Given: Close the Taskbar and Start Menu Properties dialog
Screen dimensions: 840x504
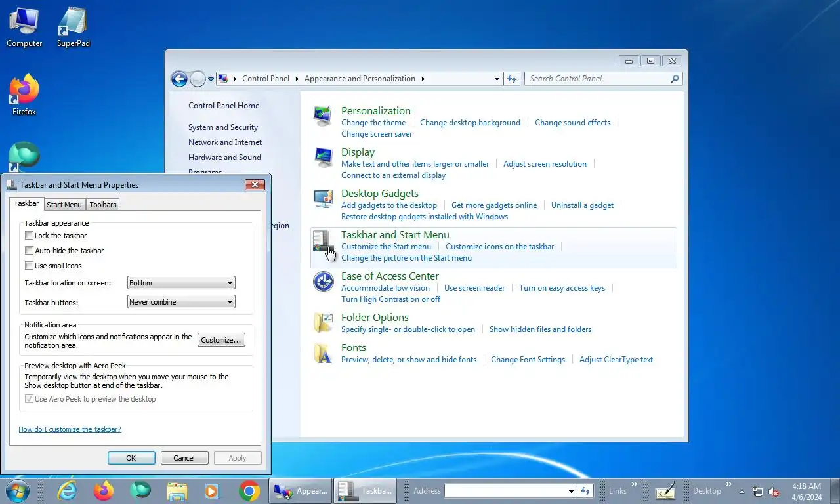Looking at the screenshot, I should (255, 185).
